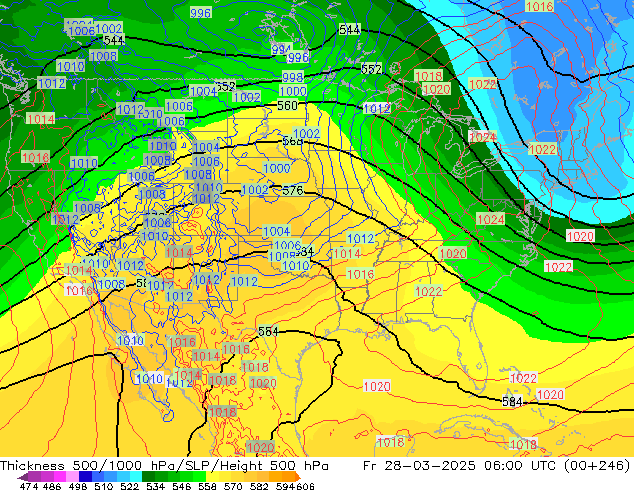Select the '534' legend value

(155, 486)
